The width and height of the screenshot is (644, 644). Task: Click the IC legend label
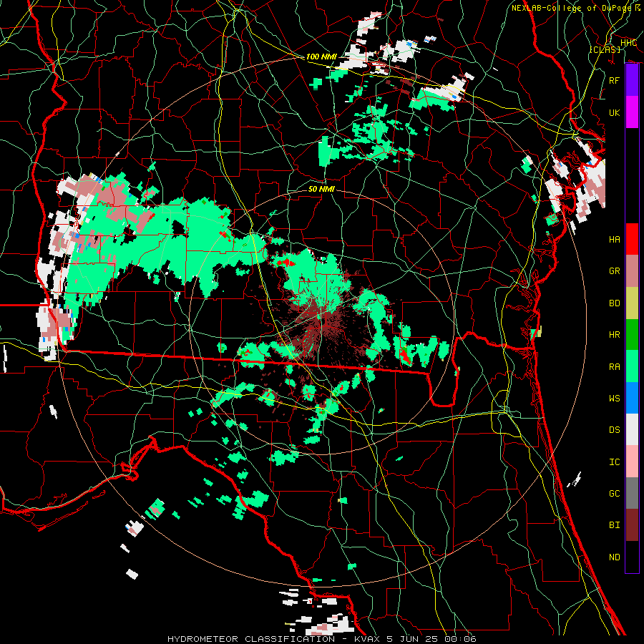[x=614, y=462]
